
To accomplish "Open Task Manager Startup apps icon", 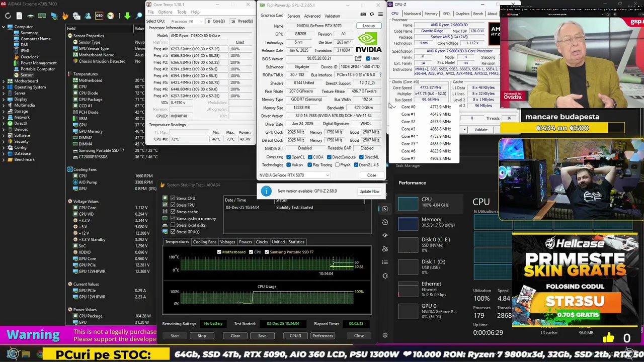I will click(x=385, y=235).
